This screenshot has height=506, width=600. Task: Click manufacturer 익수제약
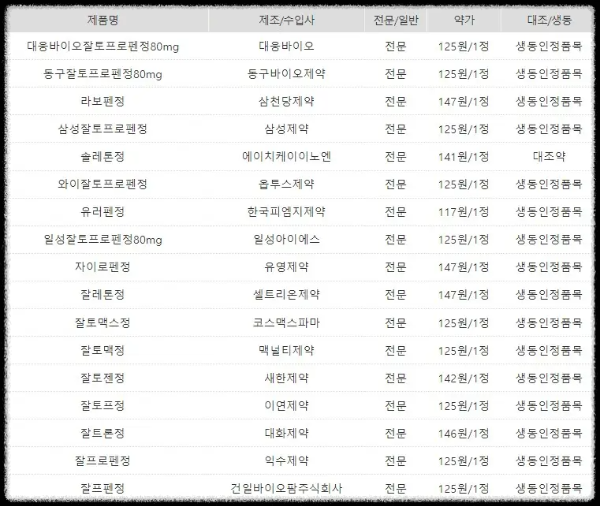click(287, 460)
